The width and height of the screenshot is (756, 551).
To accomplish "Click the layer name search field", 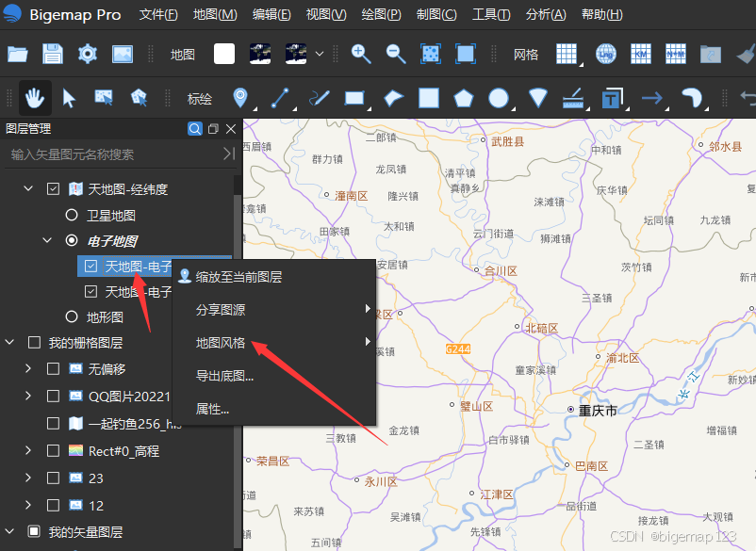I will pyautogui.click(x=114, y=154).
